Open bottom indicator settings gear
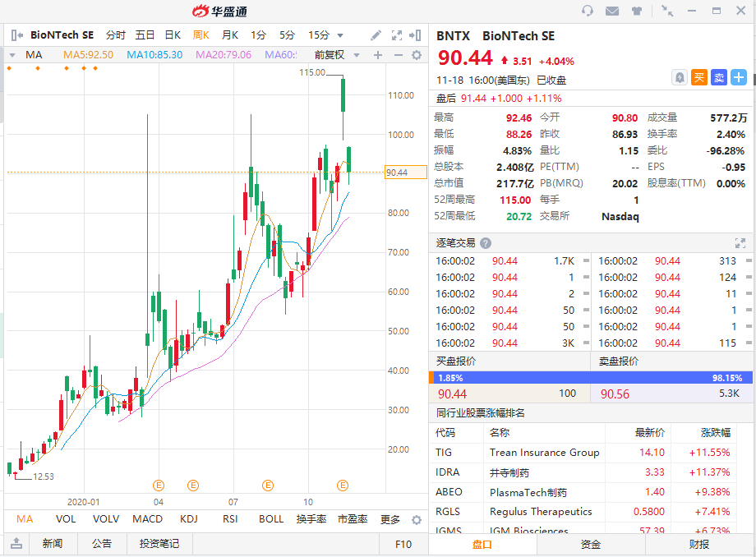This screenshot has width=756, height=557. [x=417, y=520]
